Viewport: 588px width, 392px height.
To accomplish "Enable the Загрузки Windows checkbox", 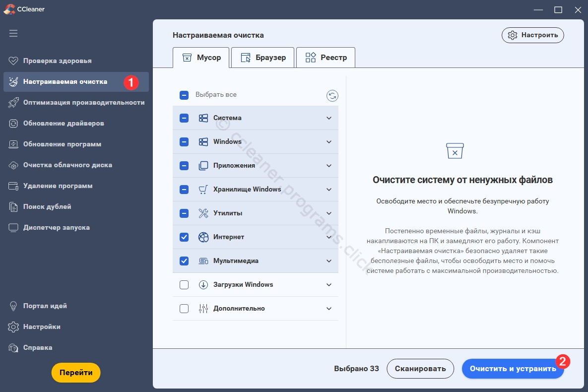I will tap(184, 285).
